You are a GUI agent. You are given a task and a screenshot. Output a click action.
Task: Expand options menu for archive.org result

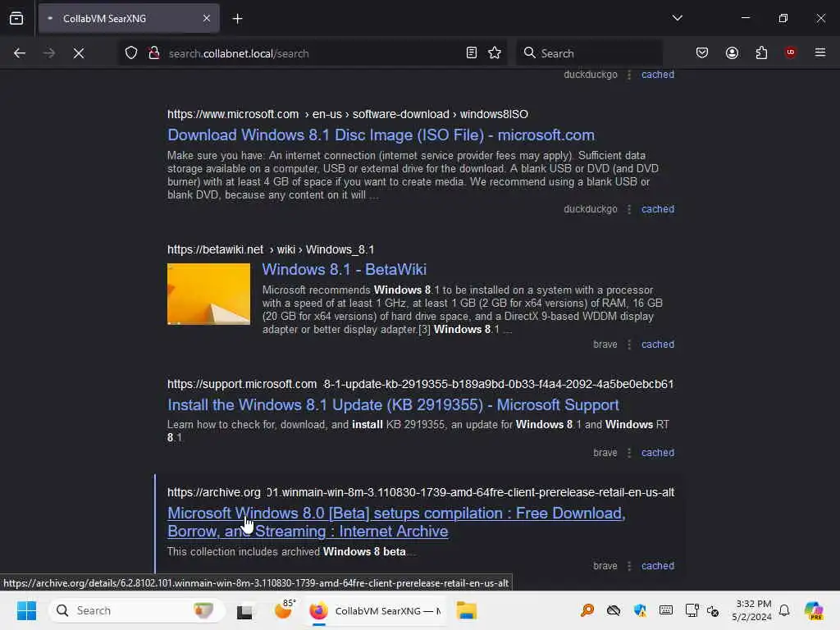coord(629,566)
